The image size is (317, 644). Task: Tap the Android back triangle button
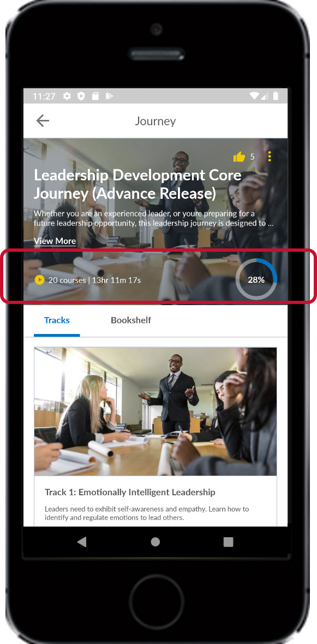[82, 542]
